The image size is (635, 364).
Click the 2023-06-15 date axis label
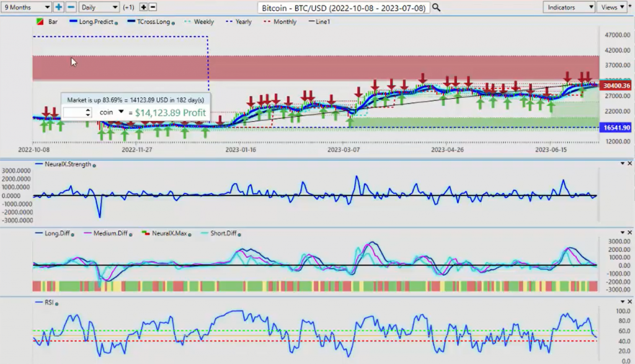pos(551,149)
